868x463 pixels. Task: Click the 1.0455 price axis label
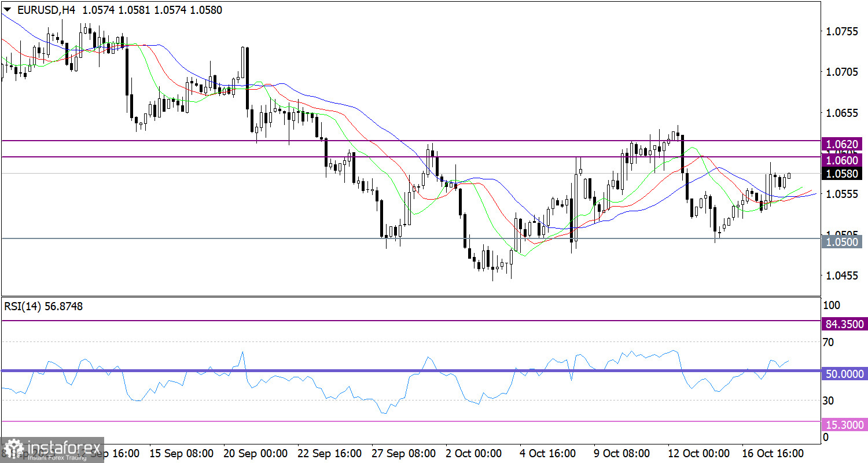click(x=842, y=274)
